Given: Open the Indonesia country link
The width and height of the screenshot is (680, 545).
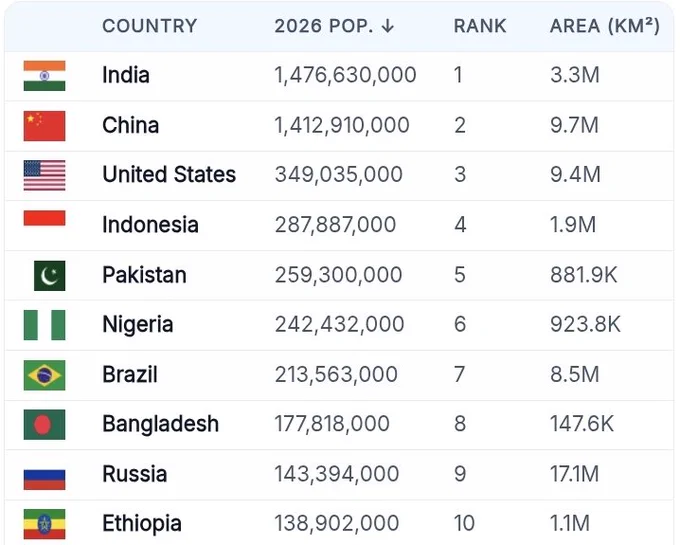Looking at the screenshot, I should click(x=150, y=225).
